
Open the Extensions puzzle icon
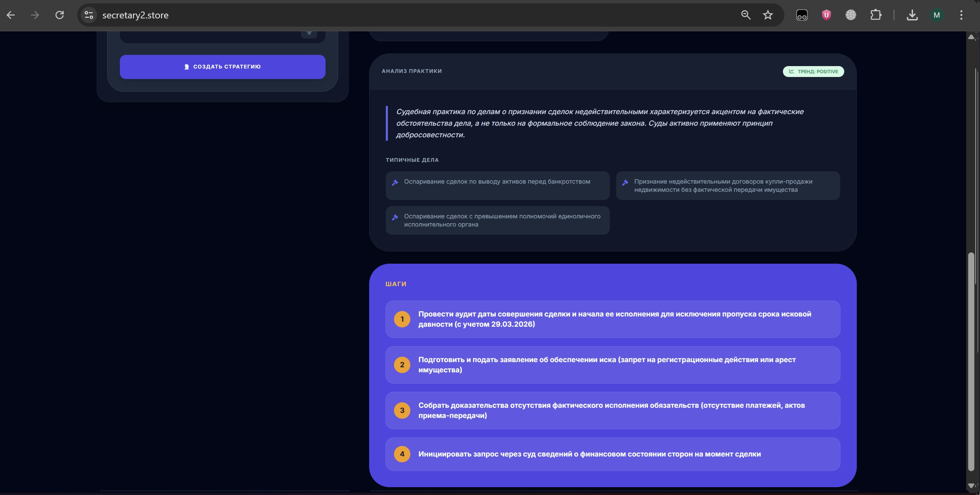[x=876, y=15]
